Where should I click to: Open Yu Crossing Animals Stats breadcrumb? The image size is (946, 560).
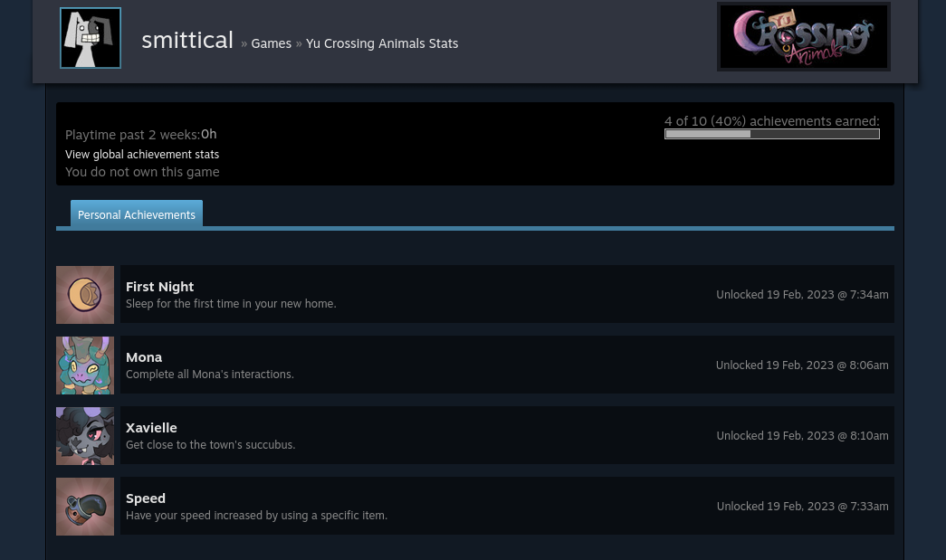[382, 43]
